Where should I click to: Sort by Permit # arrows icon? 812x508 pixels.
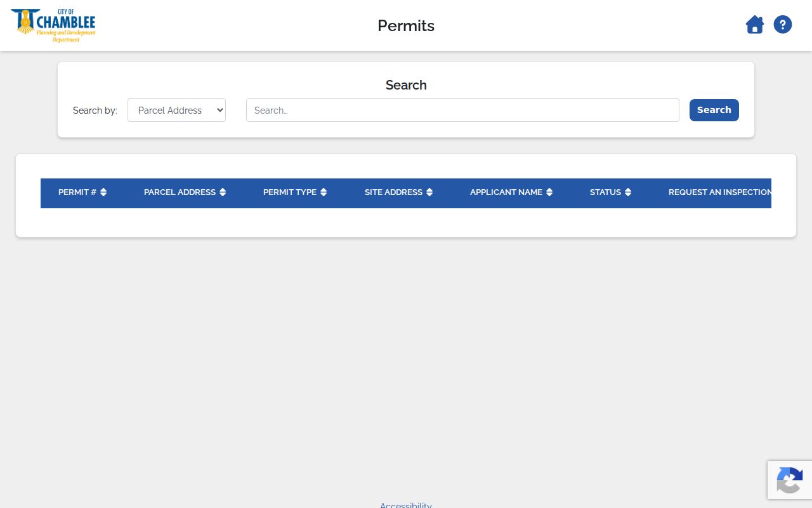click(x=103, y=192)
